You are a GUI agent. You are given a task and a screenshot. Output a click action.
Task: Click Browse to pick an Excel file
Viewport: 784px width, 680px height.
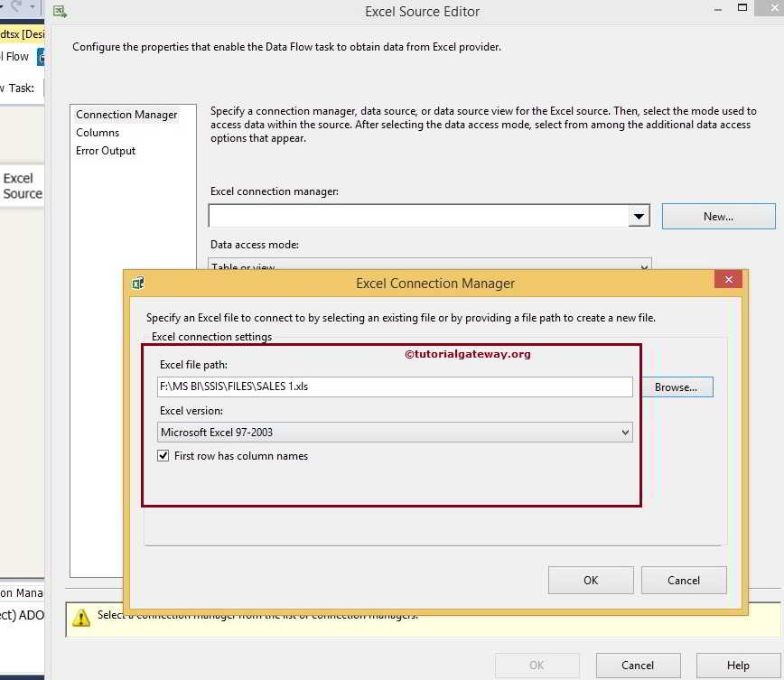coord(677,387)
